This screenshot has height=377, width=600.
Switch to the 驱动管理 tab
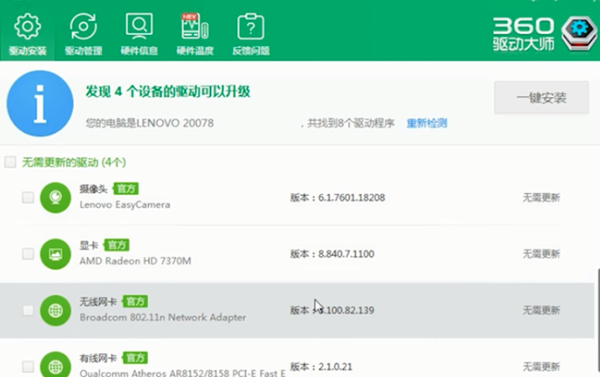click(83, 35)
